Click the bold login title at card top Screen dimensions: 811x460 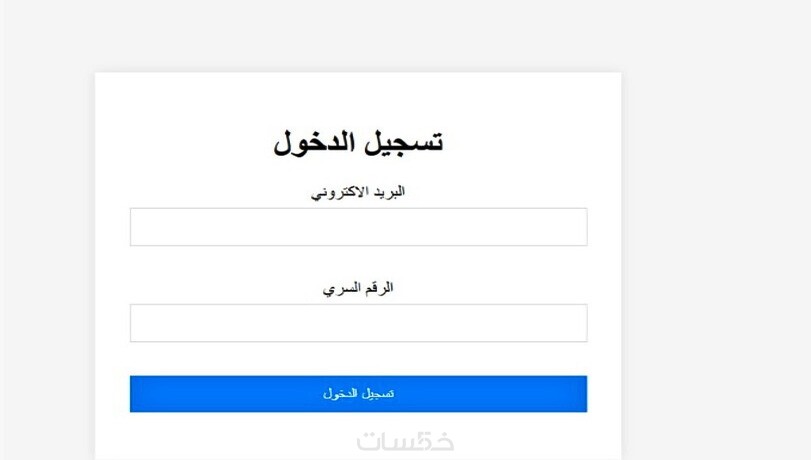coord(358,142)
